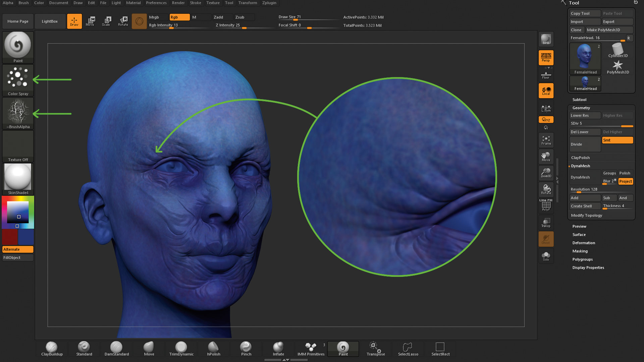Expand the Subtool section
644x362 pixels.
coord(579,100)
